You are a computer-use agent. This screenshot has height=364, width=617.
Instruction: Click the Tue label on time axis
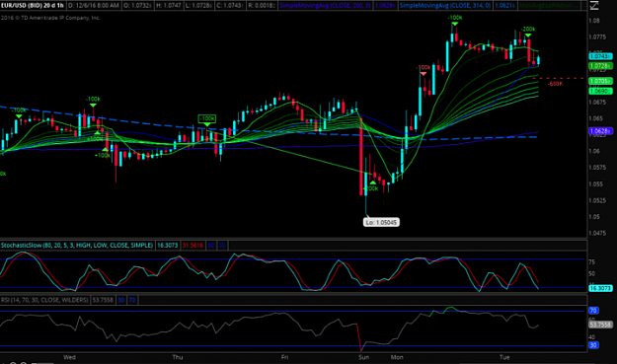[x=504, y=357]
